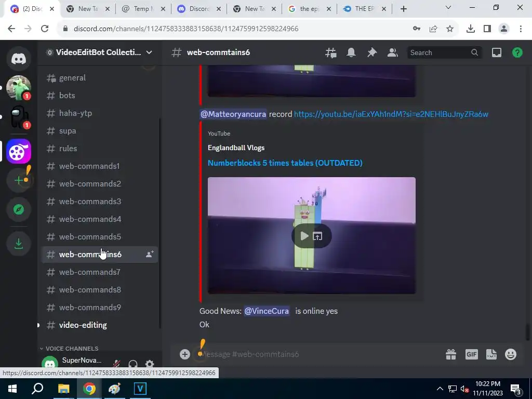
Task: Play the Numberblocks YouTube embed video
Action: [x=304, y=236]
